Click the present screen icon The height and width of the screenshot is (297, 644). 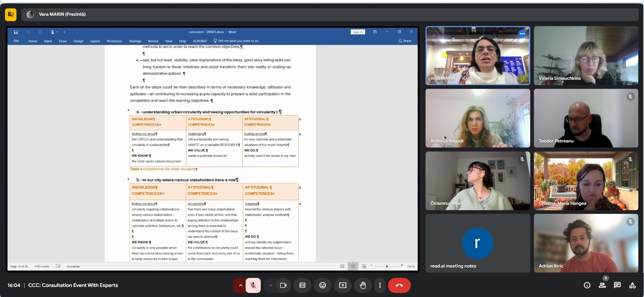(343, 285)
